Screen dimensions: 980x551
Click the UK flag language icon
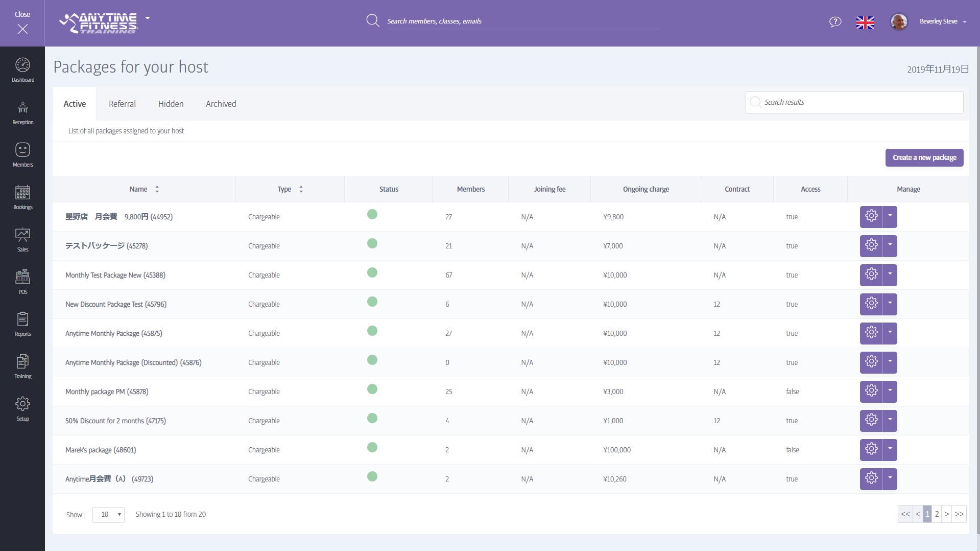pos(865,22)
